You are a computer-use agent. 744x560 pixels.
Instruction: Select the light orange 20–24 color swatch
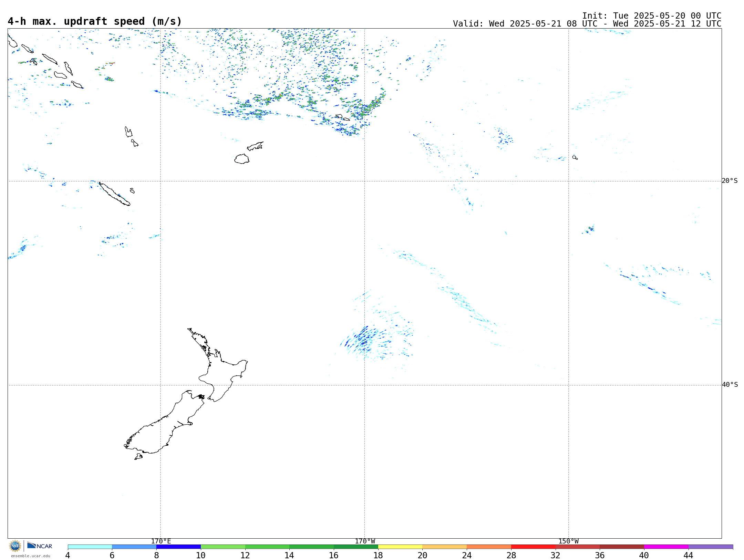tap(445, 547)
